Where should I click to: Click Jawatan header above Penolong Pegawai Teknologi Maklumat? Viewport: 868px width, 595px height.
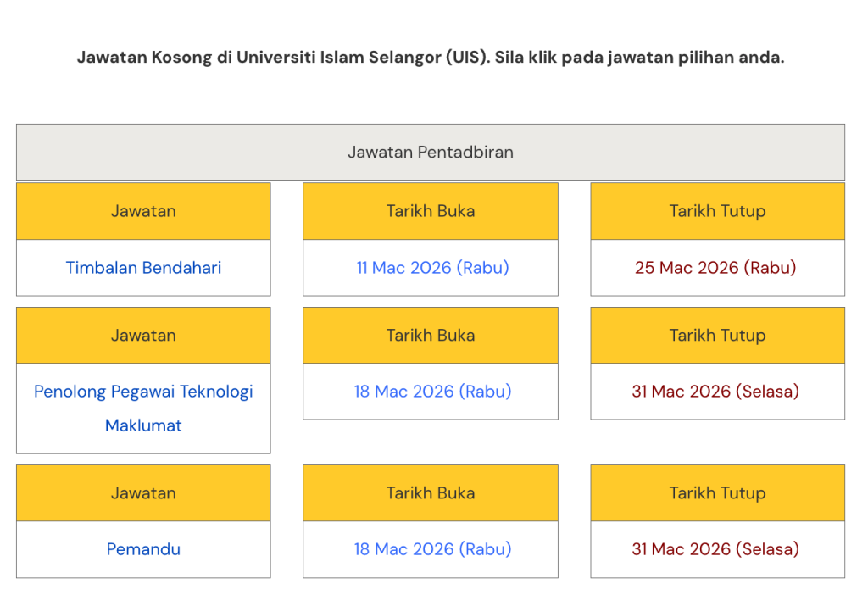click(143, 335)
